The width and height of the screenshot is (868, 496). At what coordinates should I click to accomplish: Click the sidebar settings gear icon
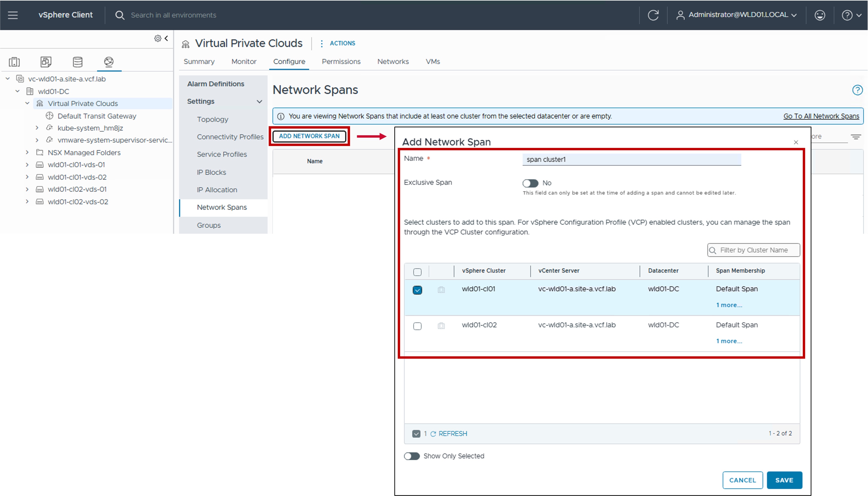coord(158,38)
